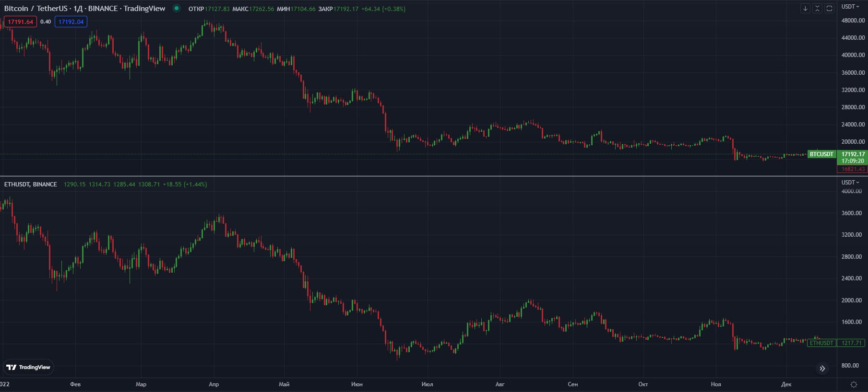Open USDT currency dropdown on Bitcoin pane
The image size is (868, 392).
coord(850,7)
